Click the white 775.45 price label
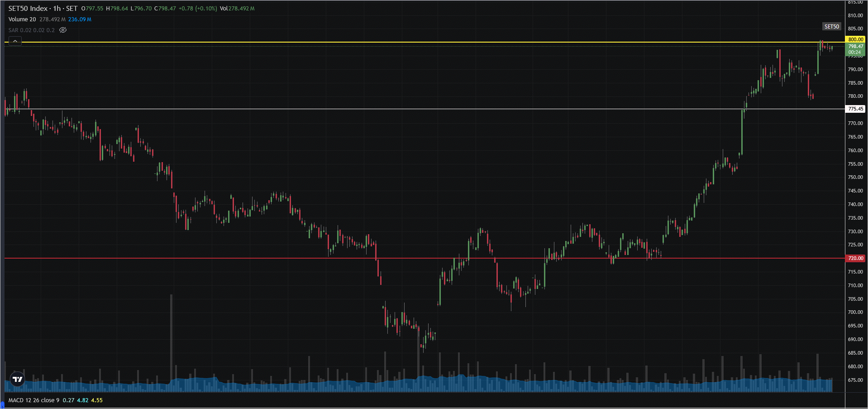868x409 pixels. [855, 109]
